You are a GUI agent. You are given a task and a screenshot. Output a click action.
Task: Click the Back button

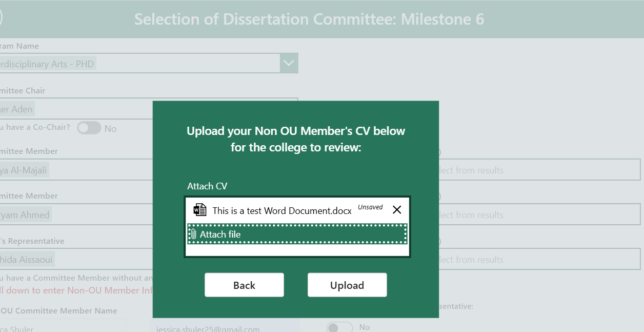[x=244, y=284]
